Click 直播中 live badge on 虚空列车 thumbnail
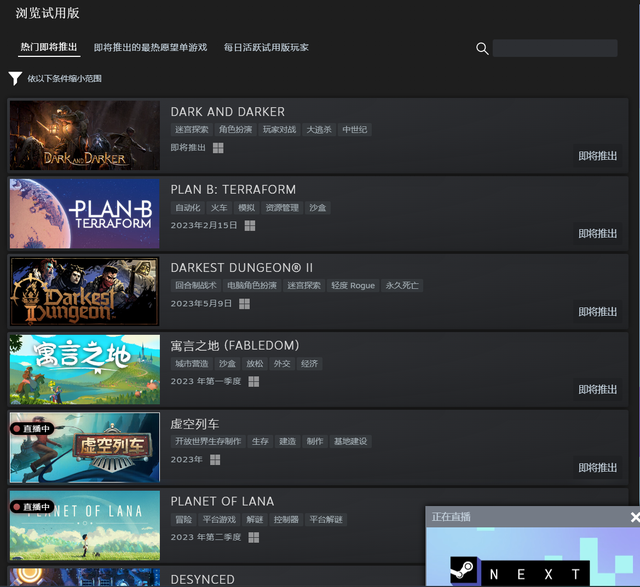640x587 pixels. point(32,429)
